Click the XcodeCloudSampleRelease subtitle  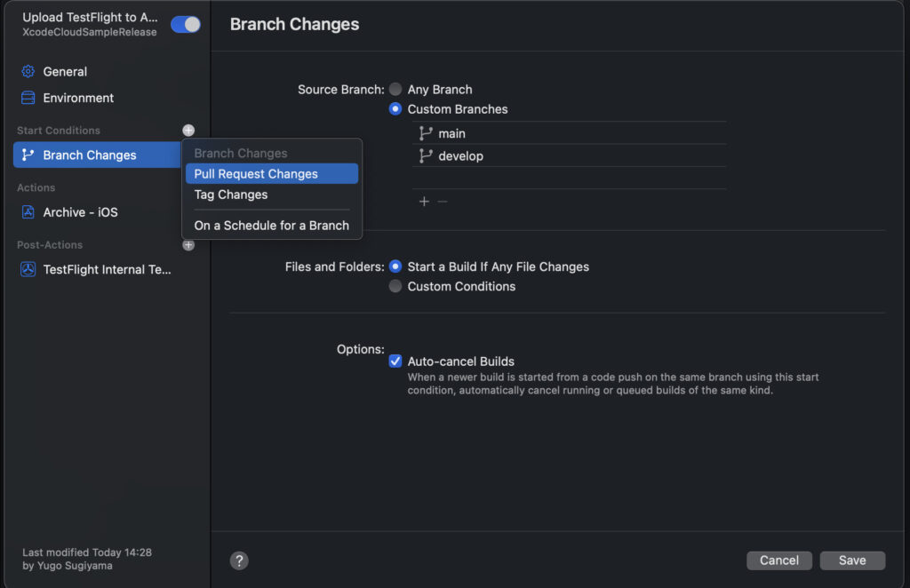pyautogui.click(x=90, y=33)
